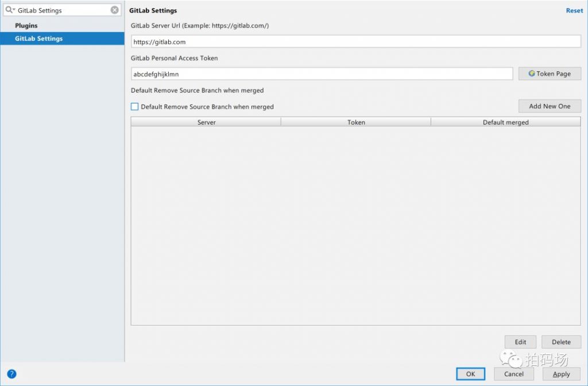Click the Cancel button
Viewport: 588px width, 386px height.
[x=514, y=374]
